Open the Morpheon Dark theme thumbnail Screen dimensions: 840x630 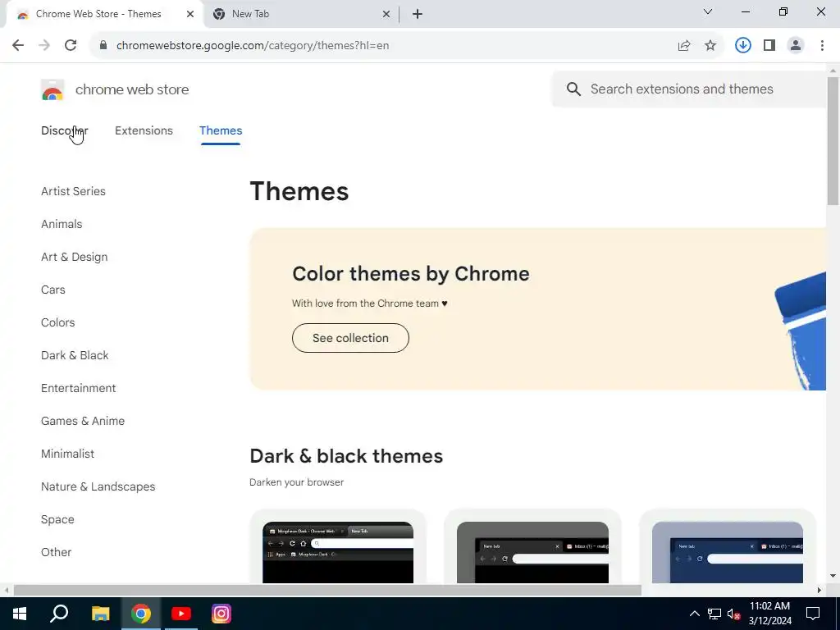point(338,552)
